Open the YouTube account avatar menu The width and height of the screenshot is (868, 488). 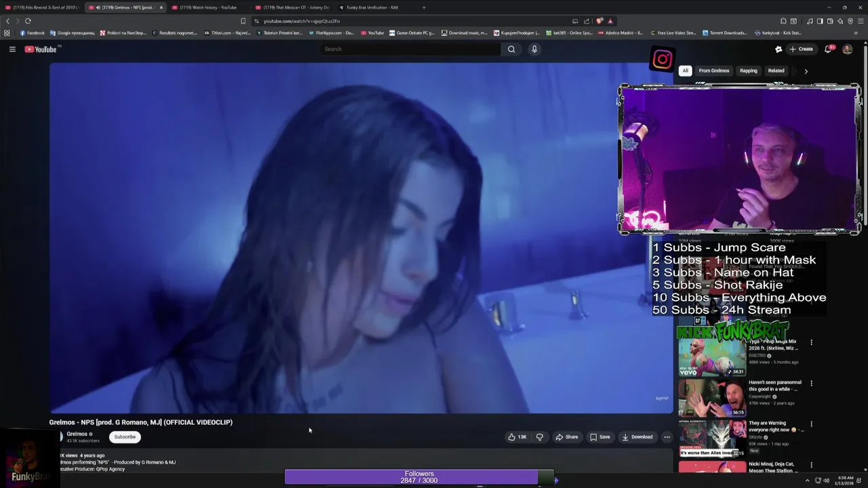(847, 49)
